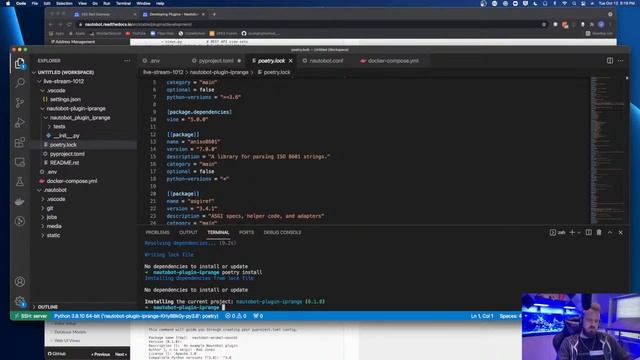Open docker-compose.yml in the explorer
The width and height of the screenshot is (640, 360).
(x=72, y=181)
